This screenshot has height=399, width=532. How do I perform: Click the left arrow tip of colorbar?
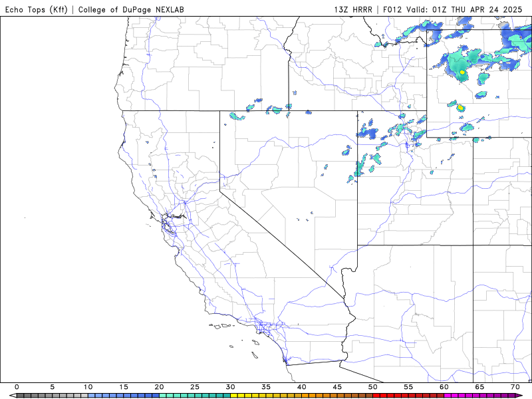[x=12, y=396]
